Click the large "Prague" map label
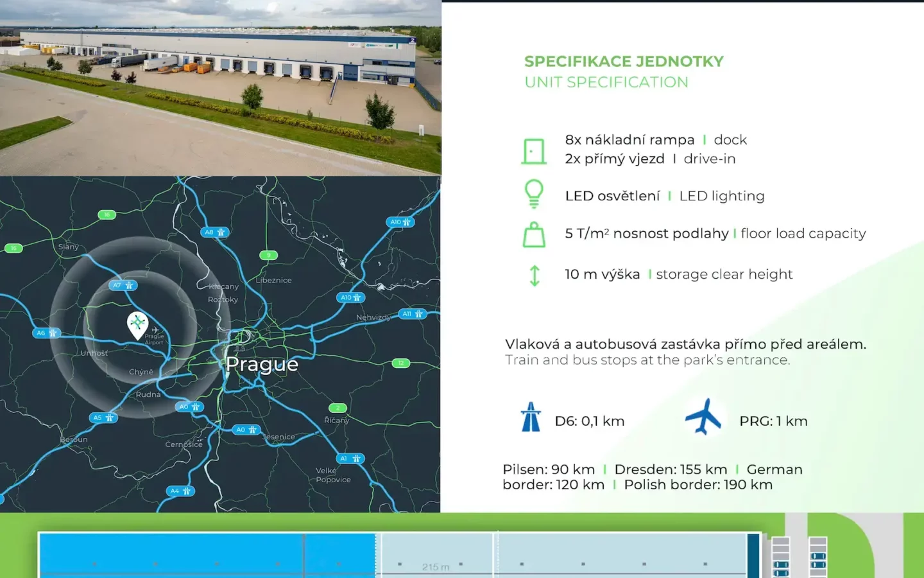This screenshot has height=578, width=924. [x=262, y=364]
